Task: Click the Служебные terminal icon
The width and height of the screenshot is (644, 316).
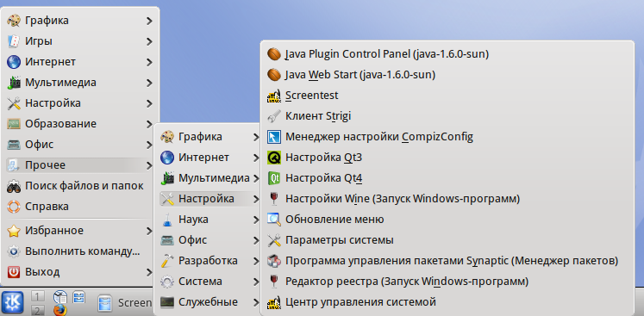Action: pyautogui.click(x=166, y=302)
